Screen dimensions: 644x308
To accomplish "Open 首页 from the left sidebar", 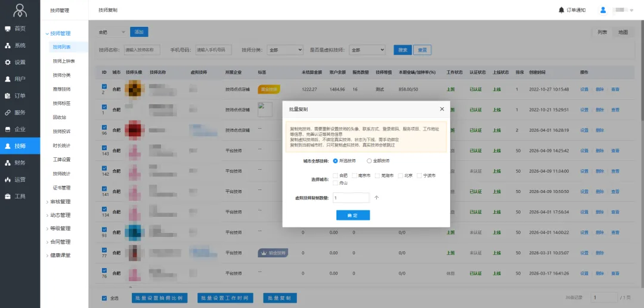I will [x=20, y=29].
